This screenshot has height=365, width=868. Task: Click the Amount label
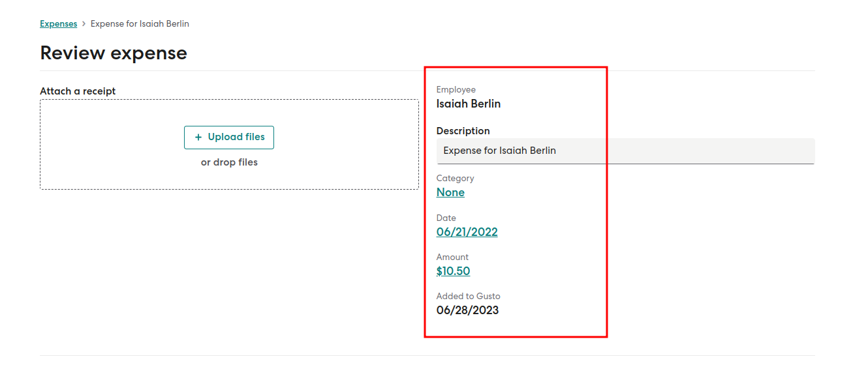(x=452, y=257)
